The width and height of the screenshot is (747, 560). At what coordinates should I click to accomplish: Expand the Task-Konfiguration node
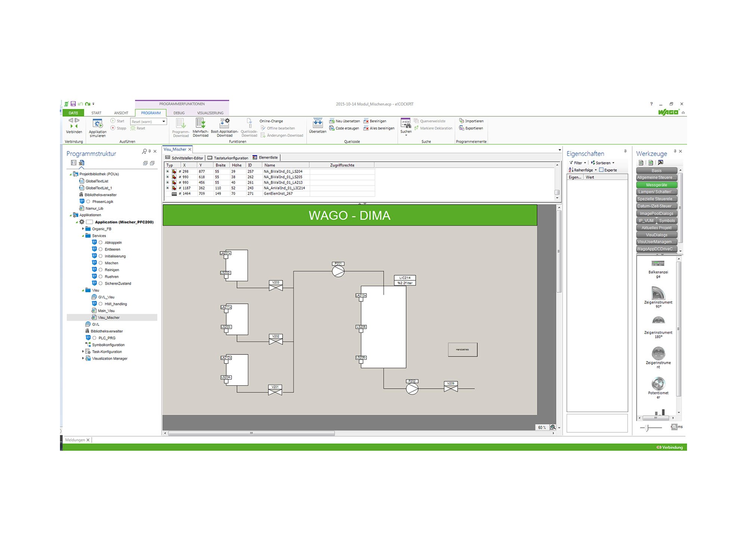point(83,351)
